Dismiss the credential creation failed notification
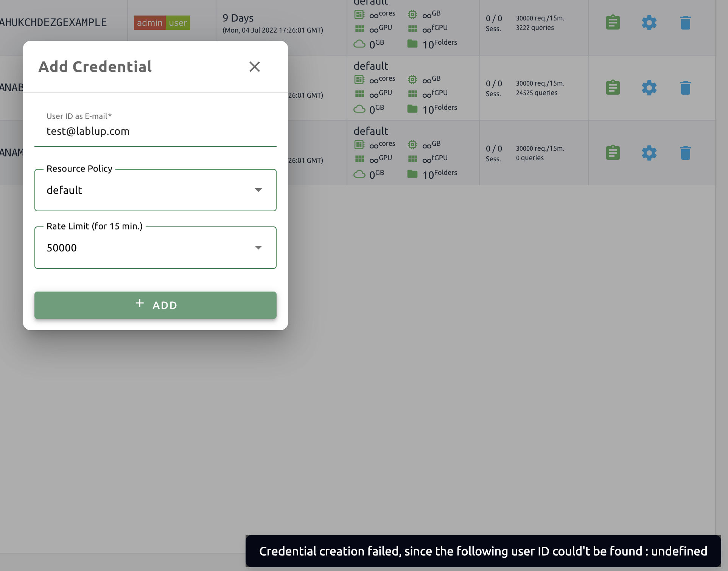Screen dimensions: 728x571 point(483,551)
